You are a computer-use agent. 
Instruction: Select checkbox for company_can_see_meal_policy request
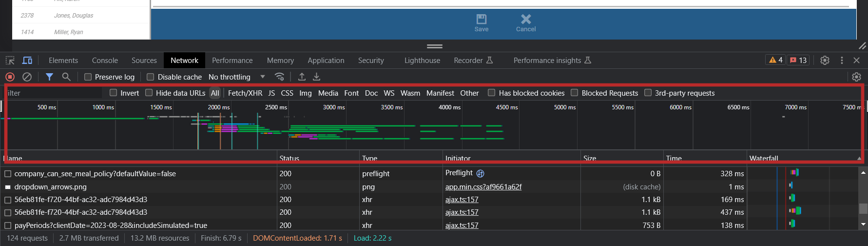pyautogui.click(x=8, y=174)
